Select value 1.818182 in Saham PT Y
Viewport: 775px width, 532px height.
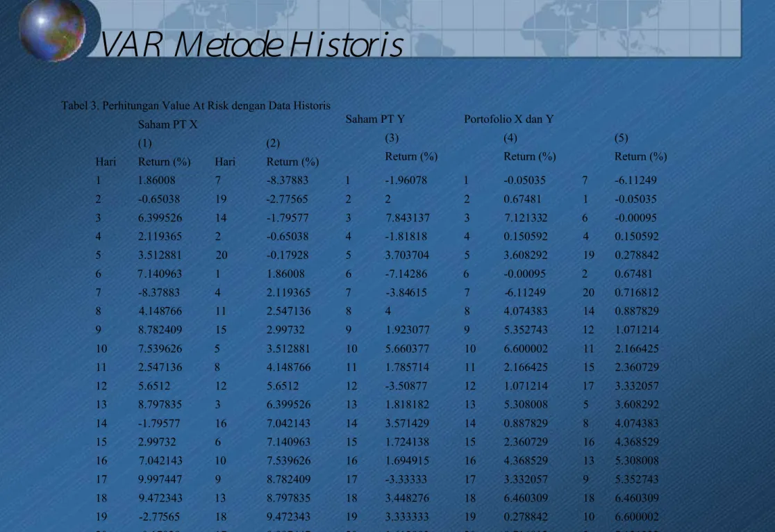click(x=407, y=404)
